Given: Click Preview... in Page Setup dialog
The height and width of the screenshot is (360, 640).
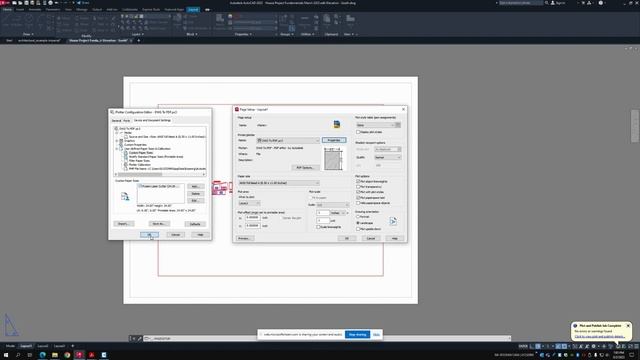Looking at the screenshot, I should tap(244, 238).
